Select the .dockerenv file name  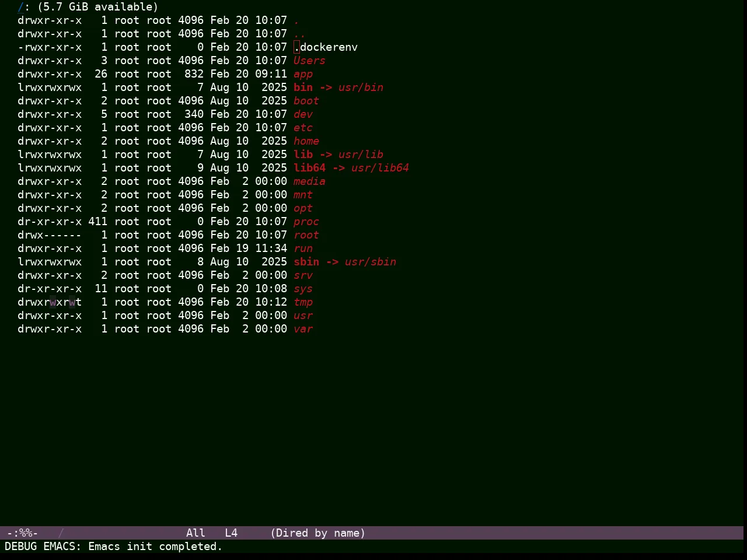click(326, 47)
